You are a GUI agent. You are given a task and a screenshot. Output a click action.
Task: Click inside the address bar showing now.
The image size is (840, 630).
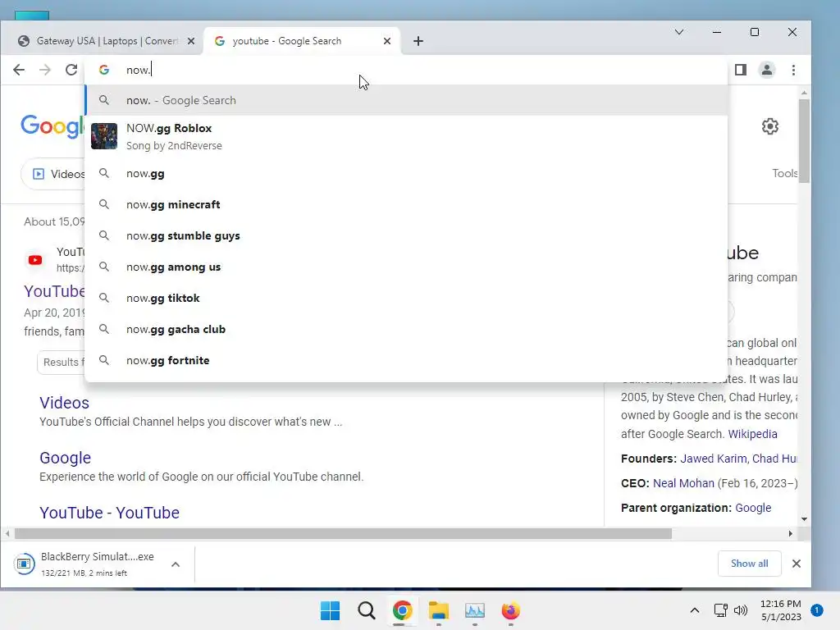coord(407,70)
